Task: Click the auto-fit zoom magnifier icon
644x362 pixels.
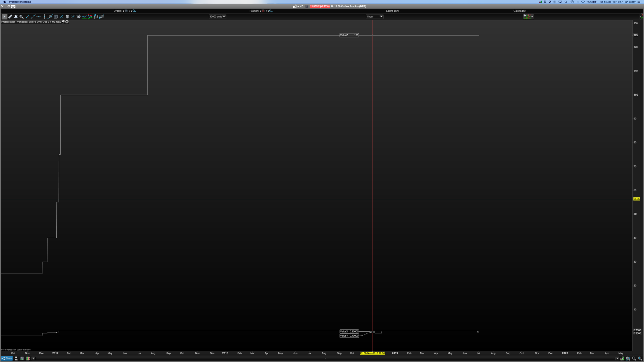Action: 628,359
